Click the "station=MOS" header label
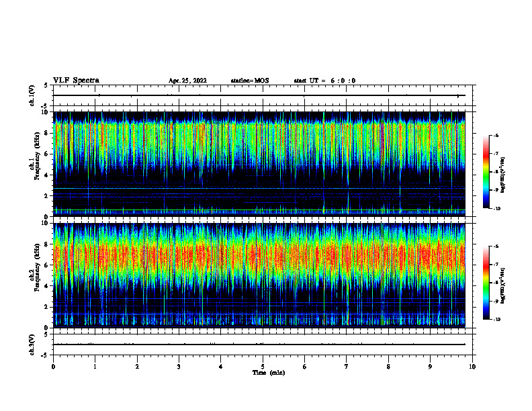Screen dimensions: 532x411 250,81
